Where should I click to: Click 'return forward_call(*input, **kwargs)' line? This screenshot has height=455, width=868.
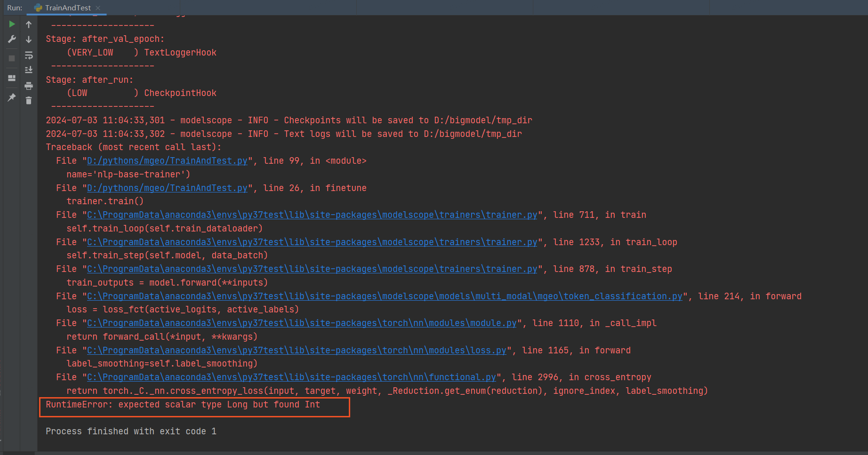click(162, 336)
